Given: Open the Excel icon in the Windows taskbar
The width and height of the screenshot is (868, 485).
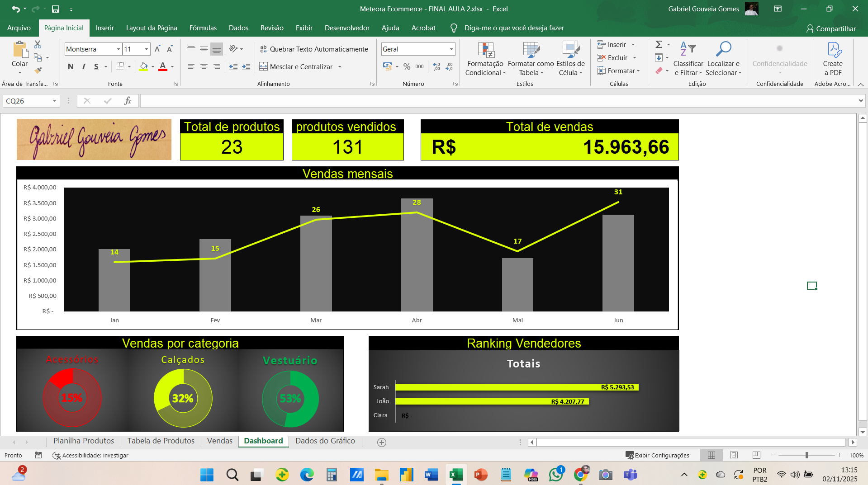Looking at the screenshot, I should click(456, 475).
